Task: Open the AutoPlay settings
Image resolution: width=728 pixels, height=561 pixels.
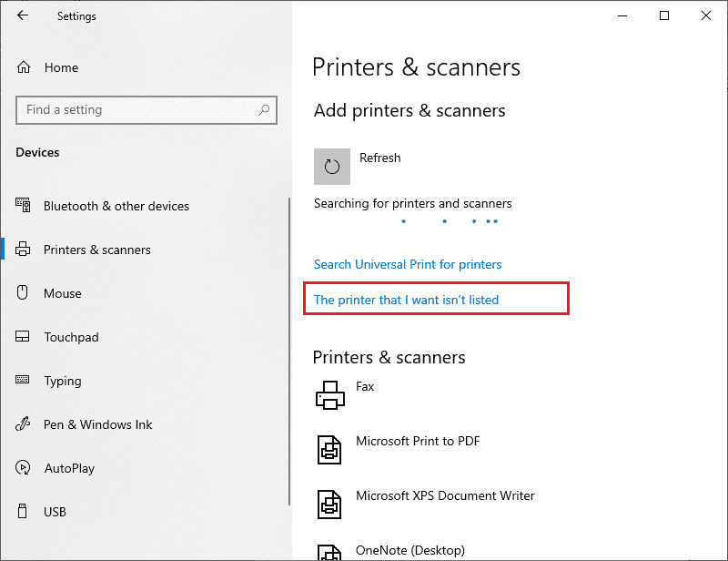Action: click(70, 468)
